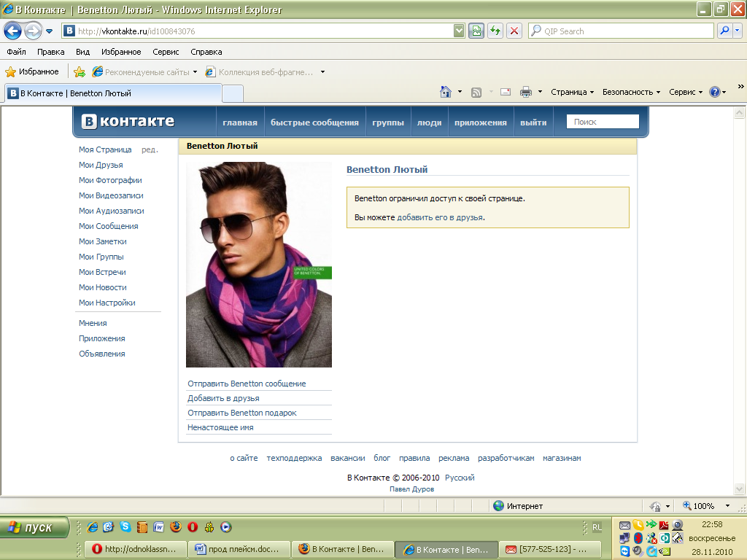Viewport: 747px width, 560px height.
Task: Open the Правка menu
Action: pyautogui.click(x=50, y=52)
